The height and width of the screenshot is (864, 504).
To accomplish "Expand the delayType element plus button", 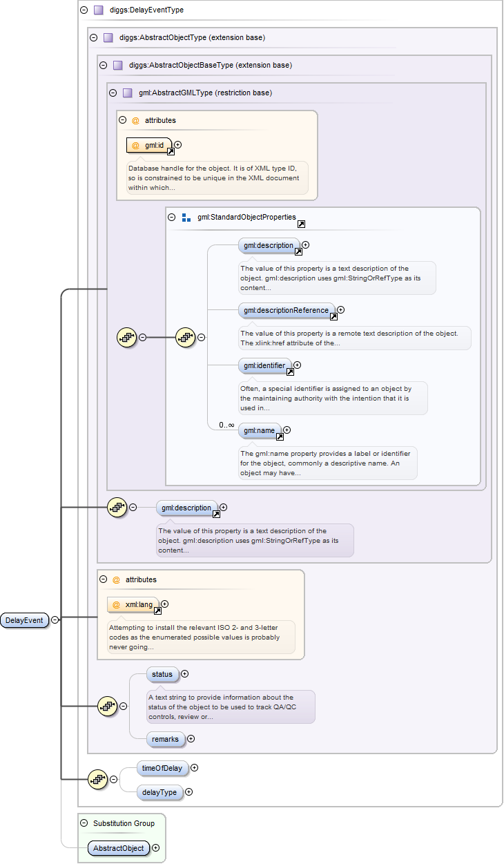I will 189,792.
